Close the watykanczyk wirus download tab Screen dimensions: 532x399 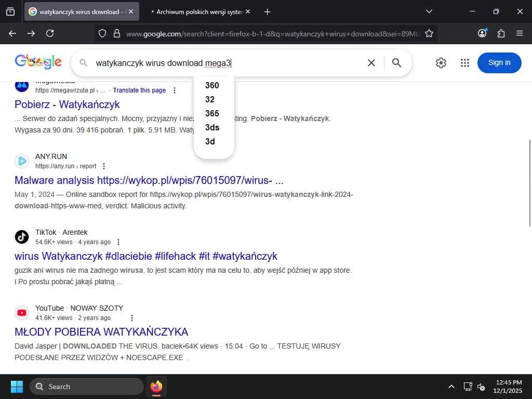[131, 11]
